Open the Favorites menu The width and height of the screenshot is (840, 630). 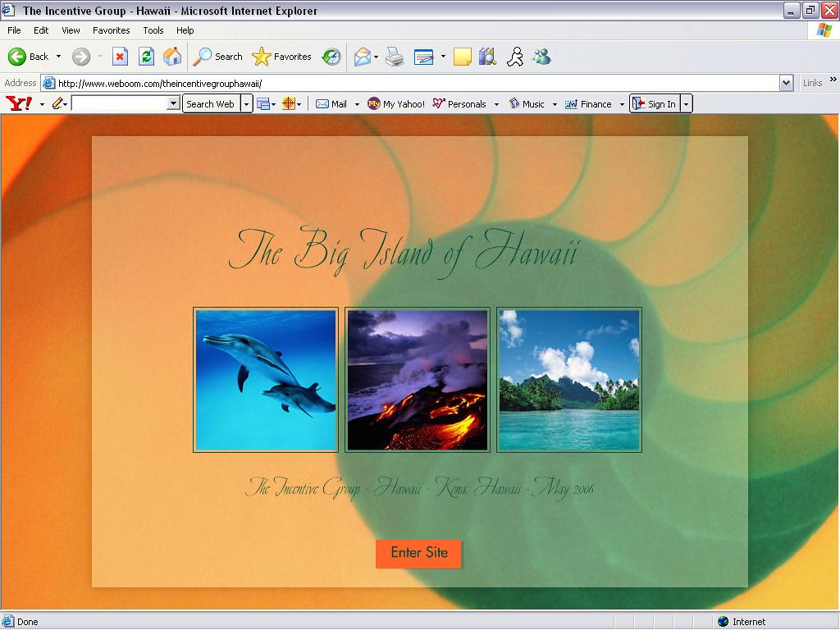point(111,30)
